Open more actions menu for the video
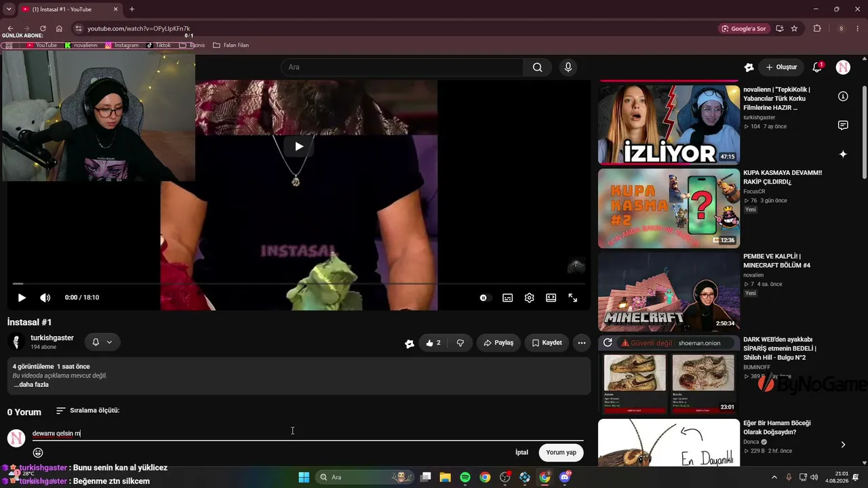This screenshot has width=868, height=488. tap(582, 343)
